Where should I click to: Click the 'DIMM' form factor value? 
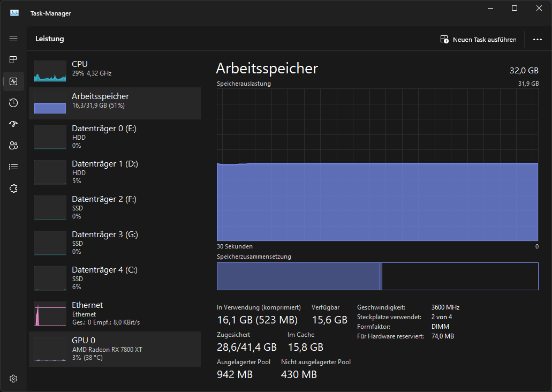point(440,327)
